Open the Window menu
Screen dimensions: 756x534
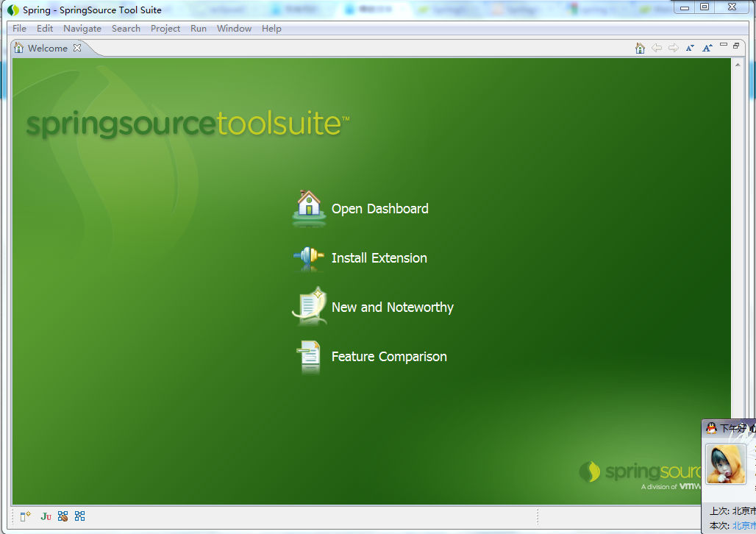click(234, 29)
